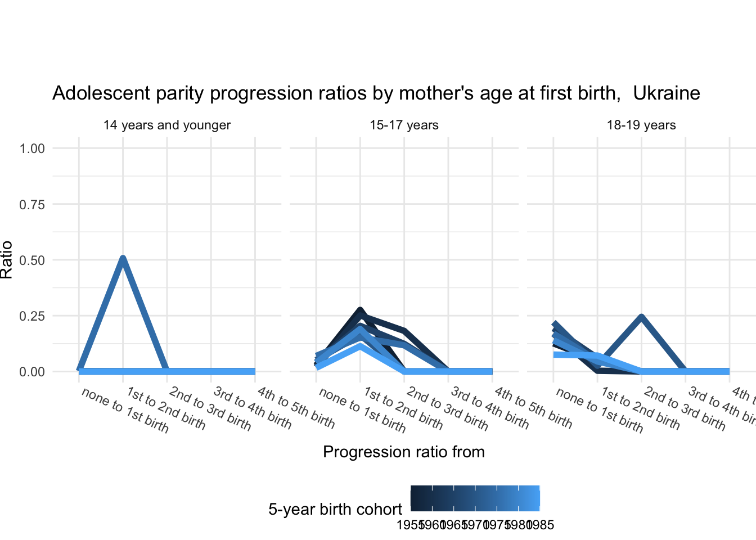The height and width of the screenshot is (540, 756).
Task: Select the "18-19 years" facet header
Action: click(641, 125)
